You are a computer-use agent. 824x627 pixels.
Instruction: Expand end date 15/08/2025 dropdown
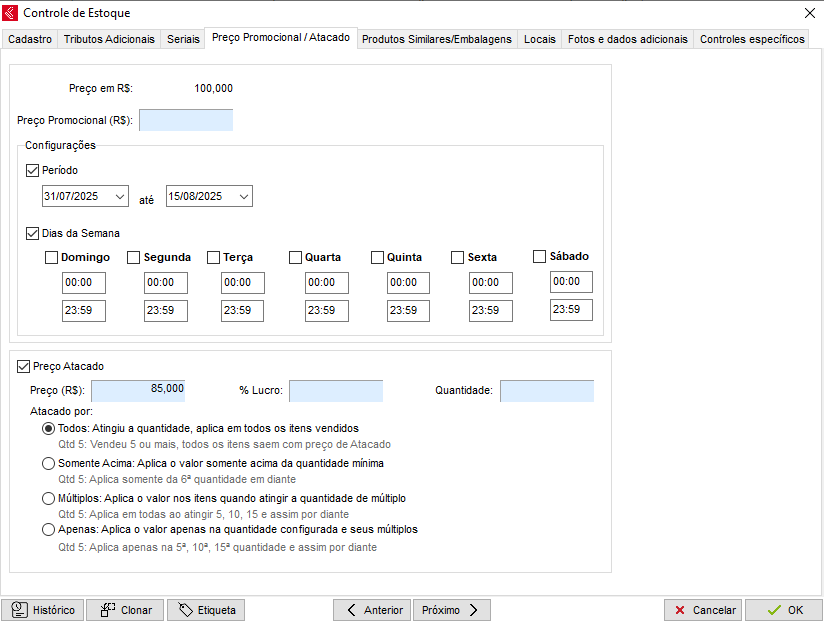[x=244, y=197]
